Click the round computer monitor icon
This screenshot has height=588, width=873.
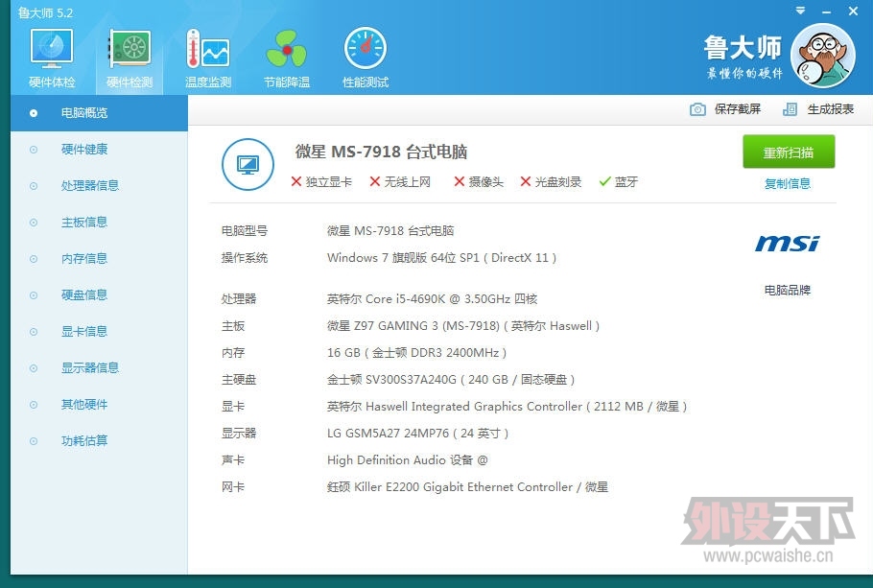click(248, 164)
